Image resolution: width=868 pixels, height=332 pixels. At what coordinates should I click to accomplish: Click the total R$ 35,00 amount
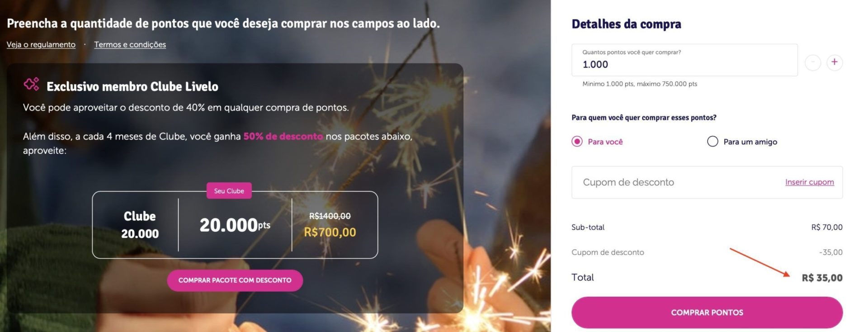click(x=822, y=278)
